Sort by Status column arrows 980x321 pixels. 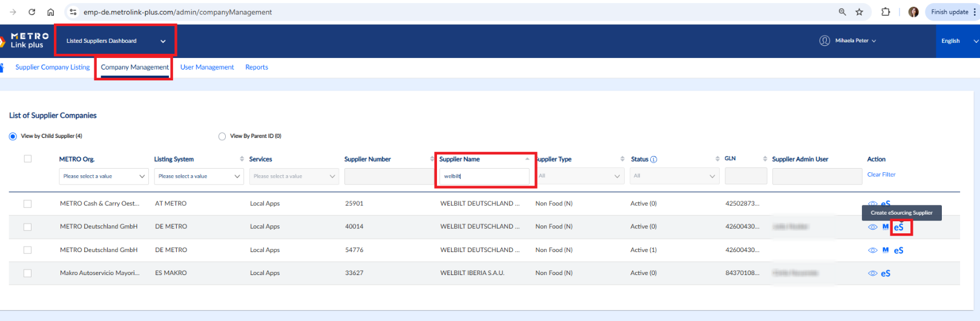(x=717, y=159)
